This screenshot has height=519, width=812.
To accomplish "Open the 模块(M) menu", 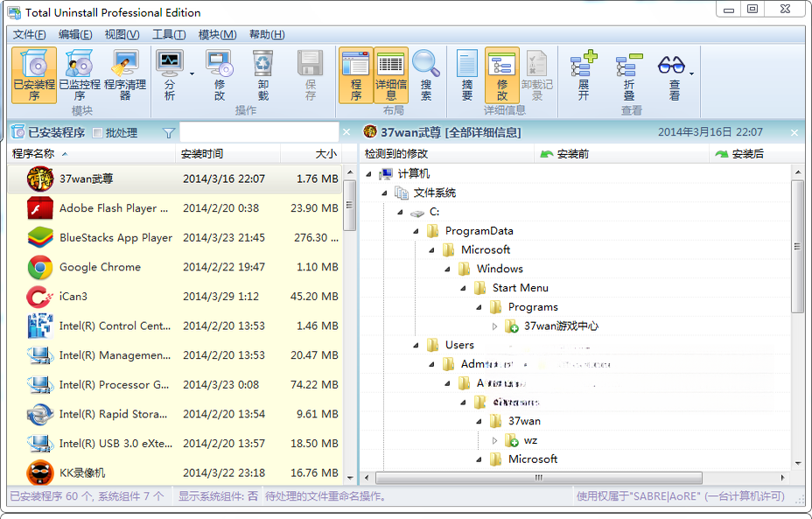I will click(218, 35).
